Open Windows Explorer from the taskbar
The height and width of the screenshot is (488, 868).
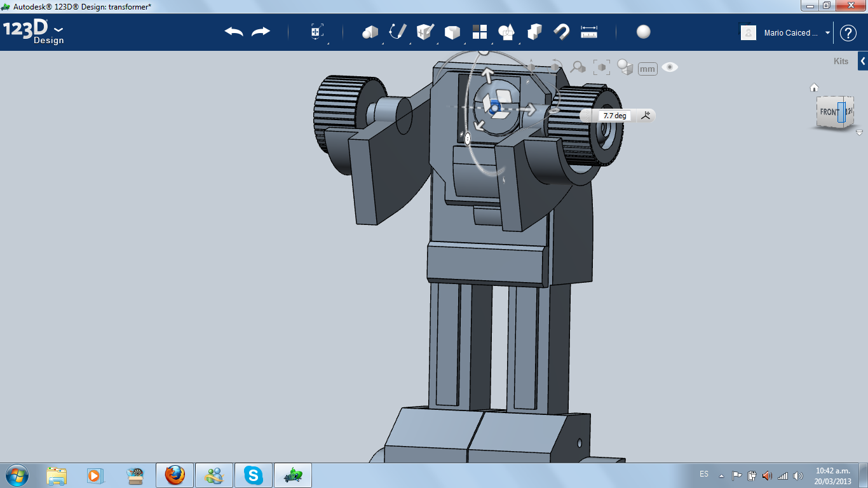(57, 475)
